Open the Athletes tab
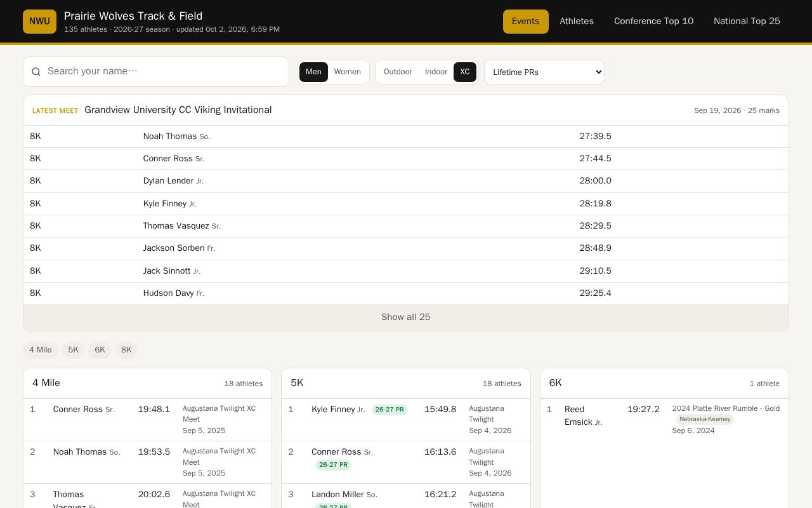This screenshot has height=508, width=812. click(577, 22)
